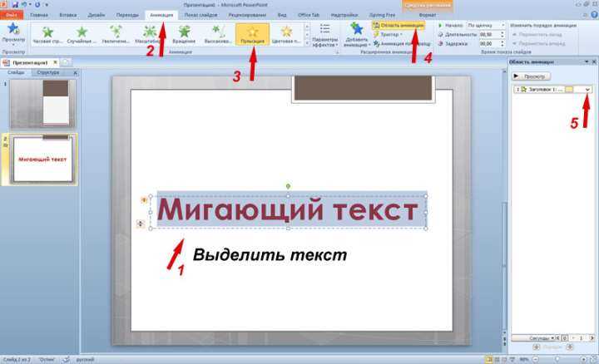Click the Add animation (Добавить анимацию) icon
599x364 pixels.
(x=356, y=29)
